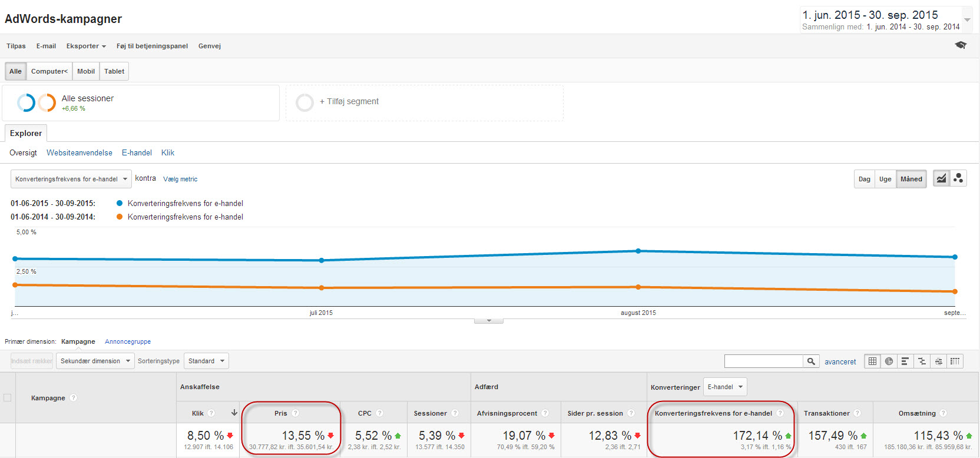Open the Explorer tab
This screenshot has height=458, width=980.
click(26, 133)
